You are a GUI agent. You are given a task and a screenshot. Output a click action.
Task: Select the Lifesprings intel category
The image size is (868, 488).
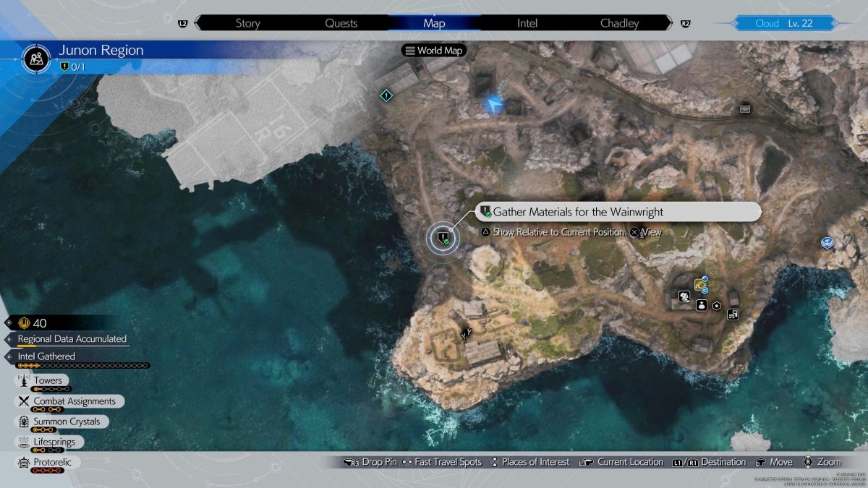(49, 442)
